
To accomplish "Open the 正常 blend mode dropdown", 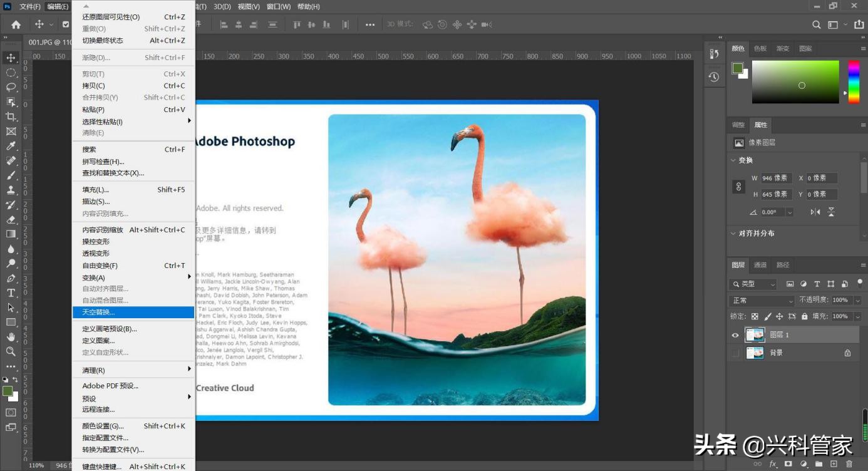I will pyautogui.click(x=762, y=301).
